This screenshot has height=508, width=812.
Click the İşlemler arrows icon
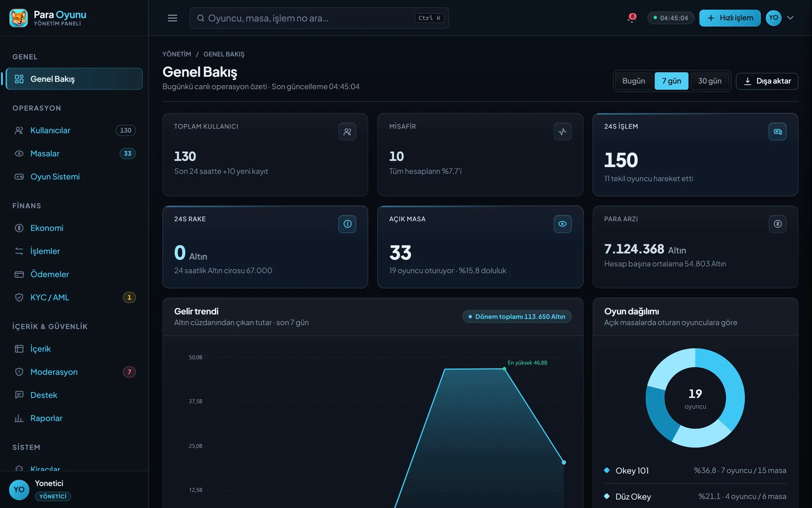click(x=19, y=251)
